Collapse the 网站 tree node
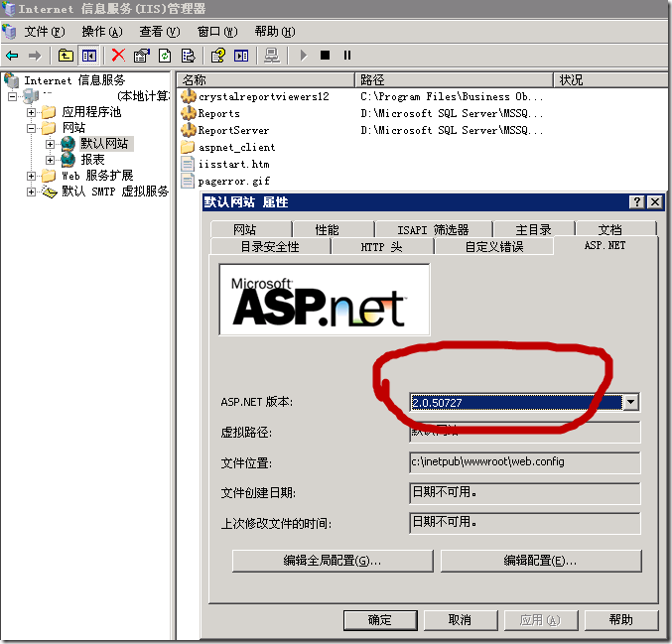Viewport: 672px width, 644px height. tap(31, 128)
